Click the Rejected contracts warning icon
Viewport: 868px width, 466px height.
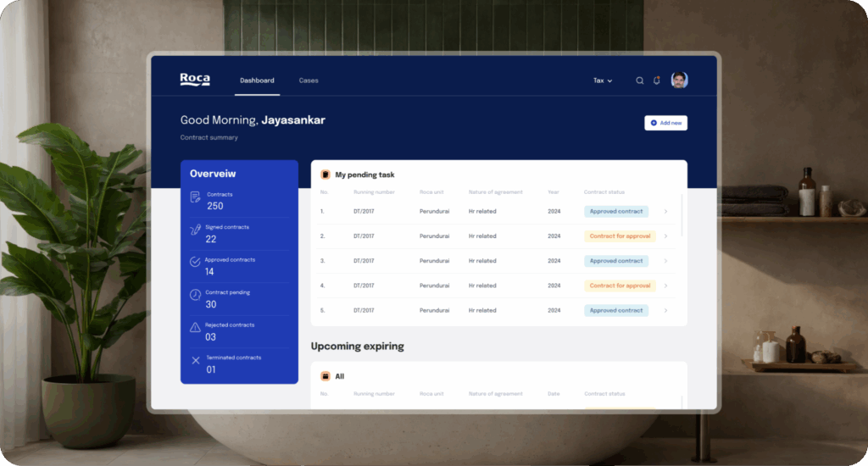[x=195, y=328]
